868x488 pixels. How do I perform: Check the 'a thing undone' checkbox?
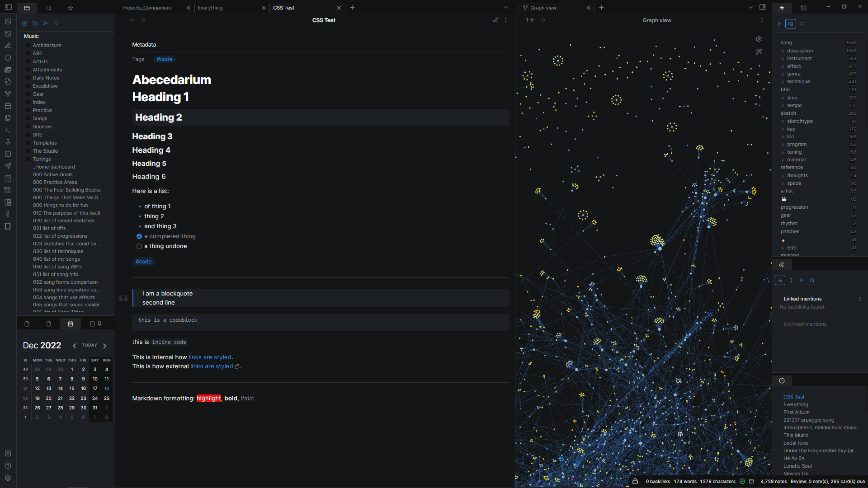coord(139,246)
